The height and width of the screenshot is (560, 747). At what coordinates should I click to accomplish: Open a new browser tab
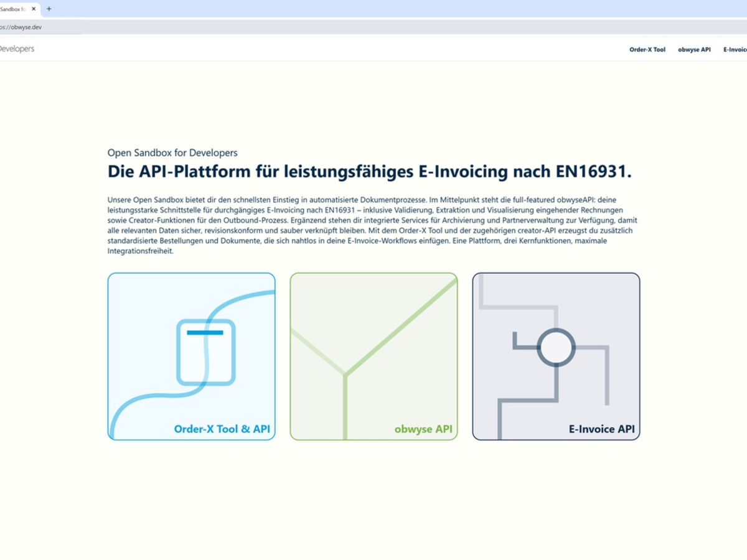tap(49, 9)
